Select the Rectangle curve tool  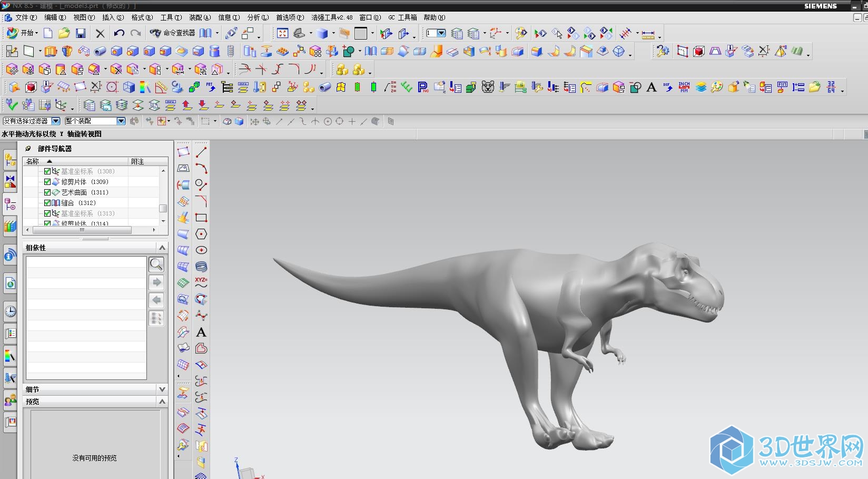click(201, 218)
